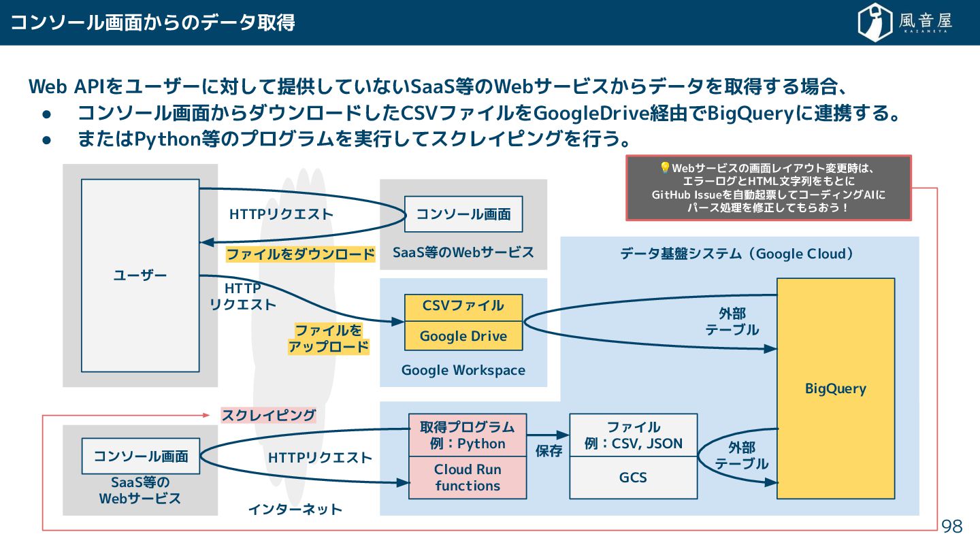This screenshot has width=980, height=551.
Task: Click the gray GitHub Issue tip callout
Action: coord(768,188)
